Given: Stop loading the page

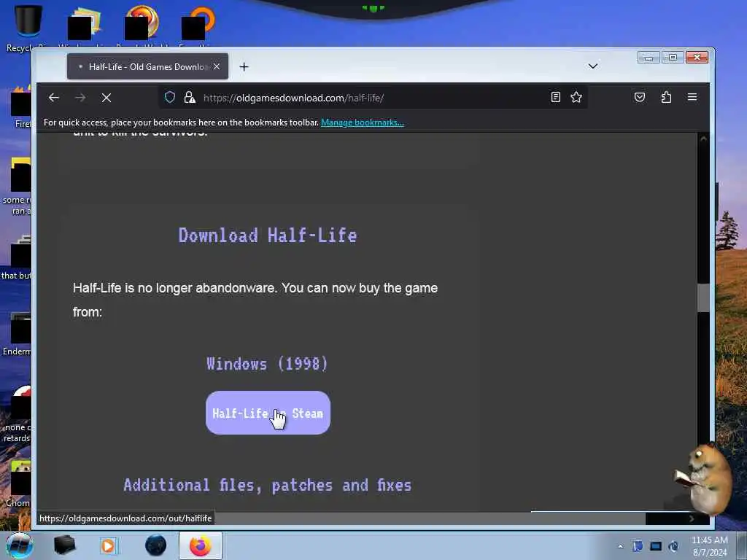Looking at the screenshot, I should coord(107,98).
